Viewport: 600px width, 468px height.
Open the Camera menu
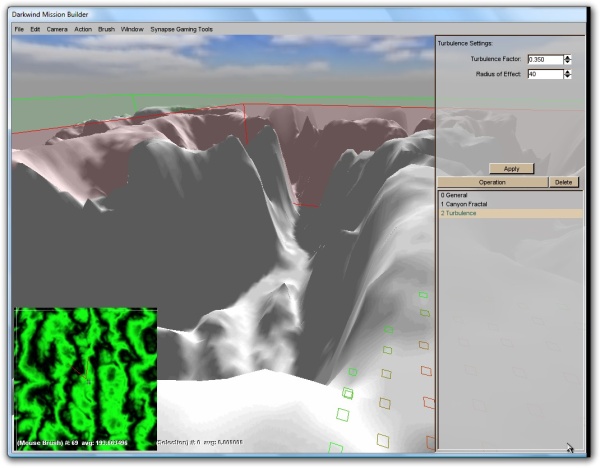[x=57, y=29]
